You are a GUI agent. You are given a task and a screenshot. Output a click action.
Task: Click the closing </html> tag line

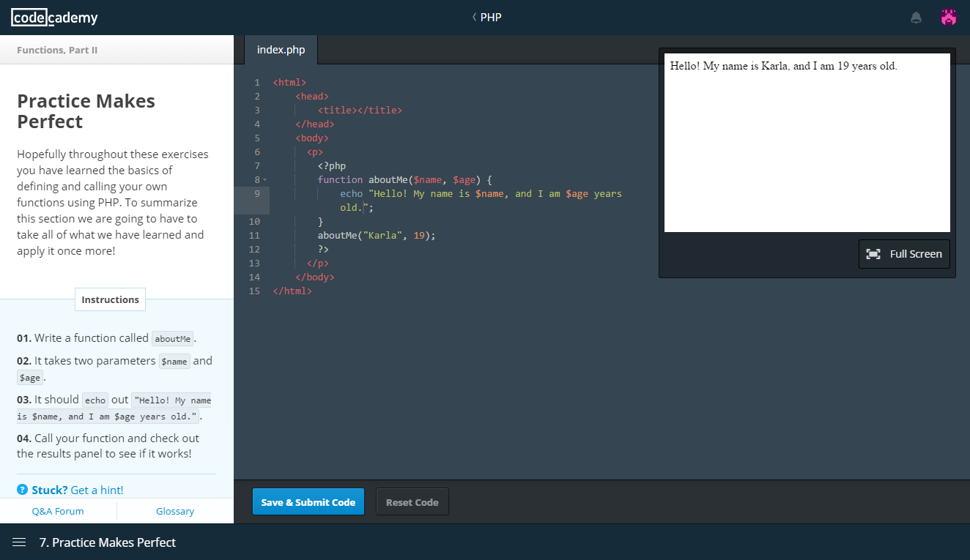(x=292, y=291)
